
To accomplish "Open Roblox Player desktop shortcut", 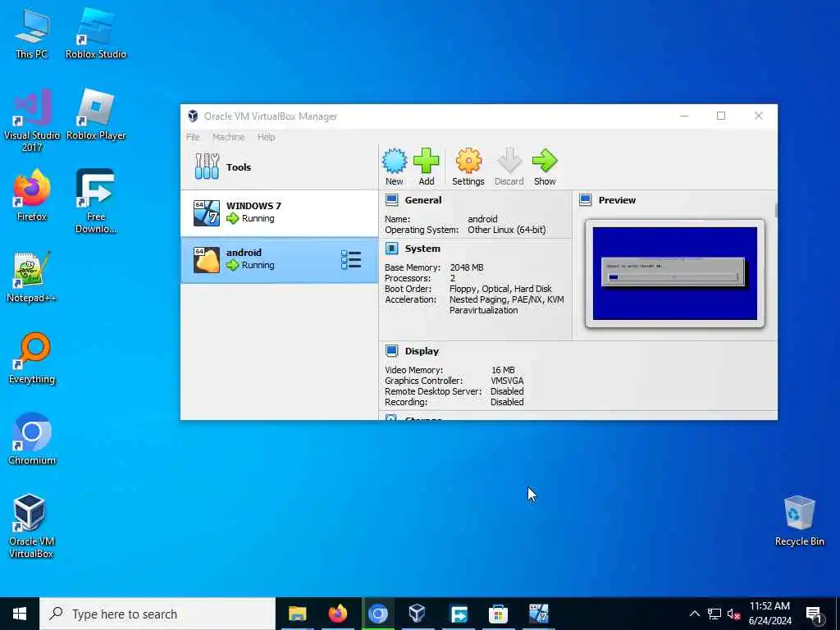I will 96,115.
